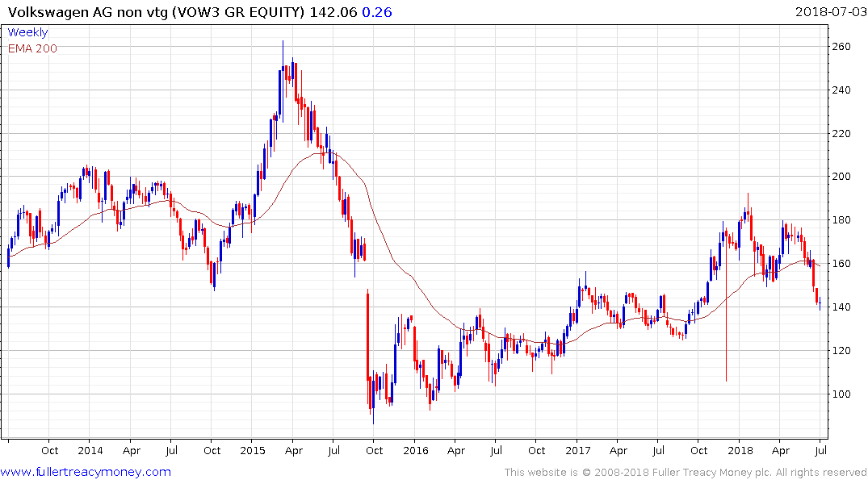
Task: Click the 240 price axis label
Action: [841, 90]
